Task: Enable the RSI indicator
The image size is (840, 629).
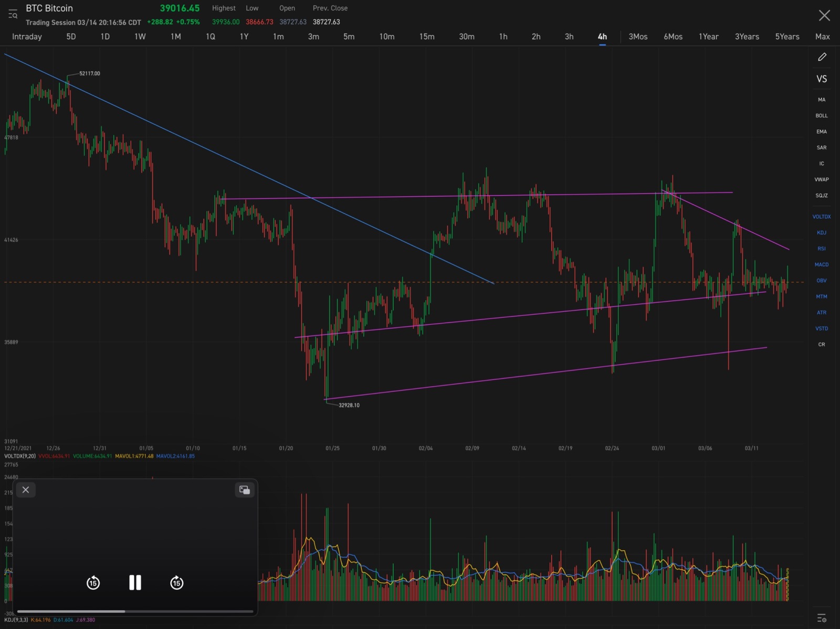Action: [x=822, y=249]
